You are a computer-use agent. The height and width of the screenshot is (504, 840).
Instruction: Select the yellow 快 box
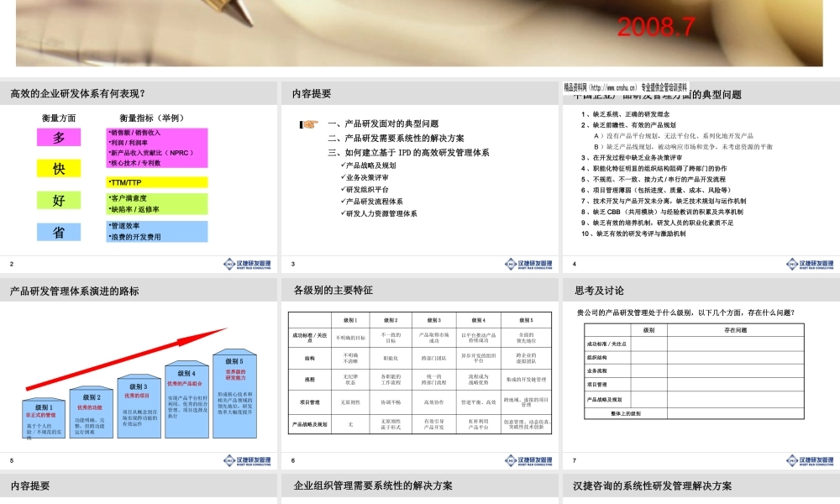(59, 169)
